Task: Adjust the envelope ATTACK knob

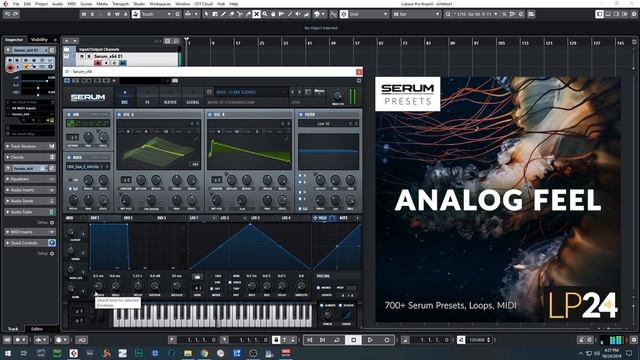Action: click(x=99, y=286)
